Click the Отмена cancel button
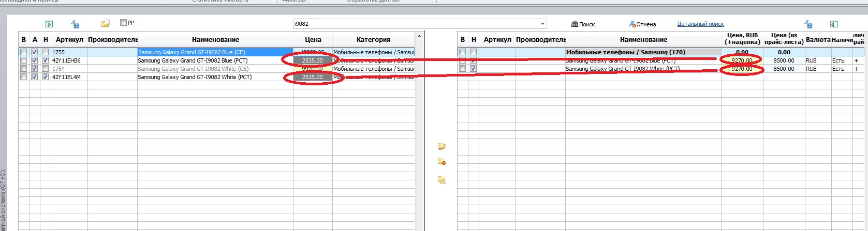The width and height of the screenshot is (868, 231). pyautogui.click(x=642, y=24)
